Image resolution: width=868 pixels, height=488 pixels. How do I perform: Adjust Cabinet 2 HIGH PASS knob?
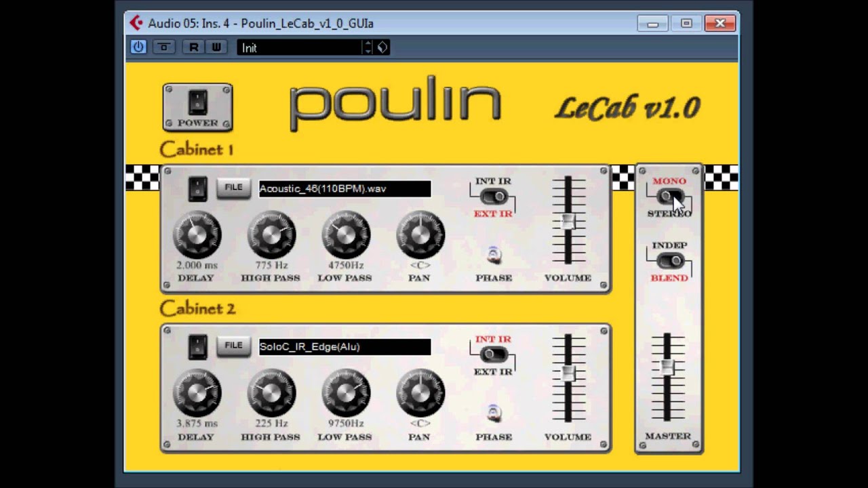click(x=271, y=393)
